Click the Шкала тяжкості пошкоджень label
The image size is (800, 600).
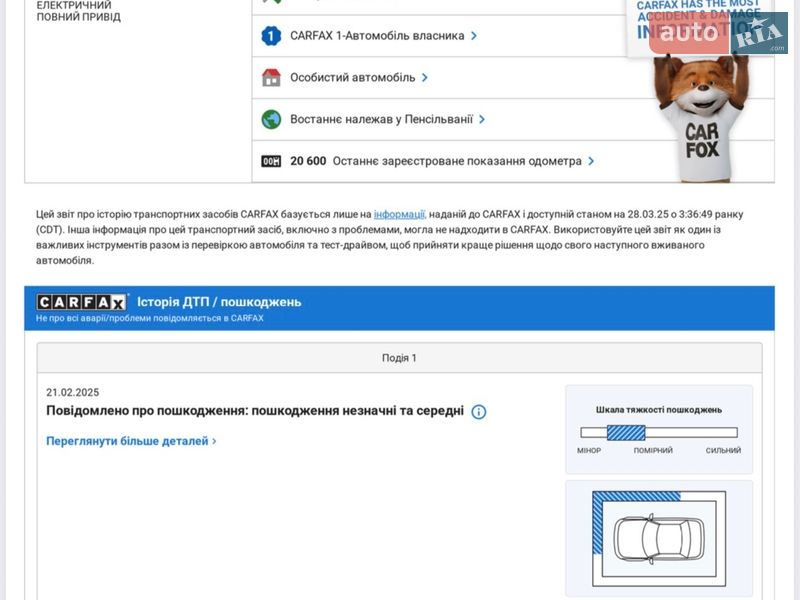(659, 410)
